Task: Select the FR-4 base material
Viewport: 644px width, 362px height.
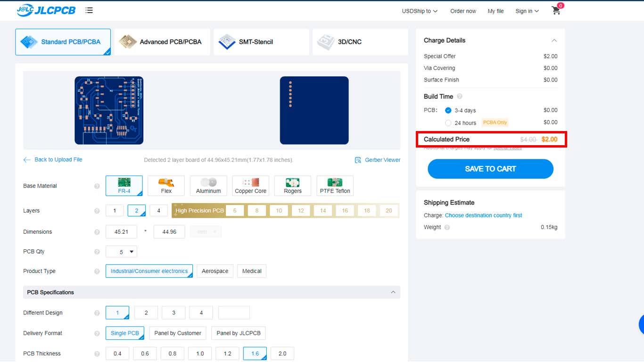Action: coord(124,186)
